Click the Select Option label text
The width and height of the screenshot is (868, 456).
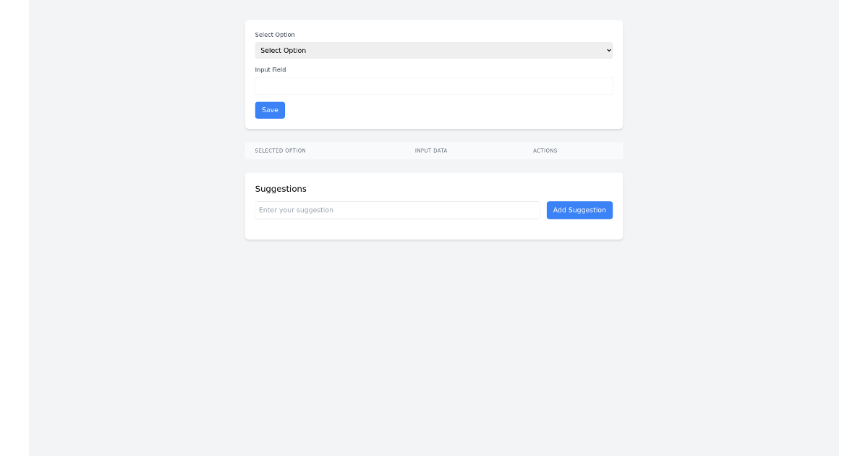click(275, 35)
